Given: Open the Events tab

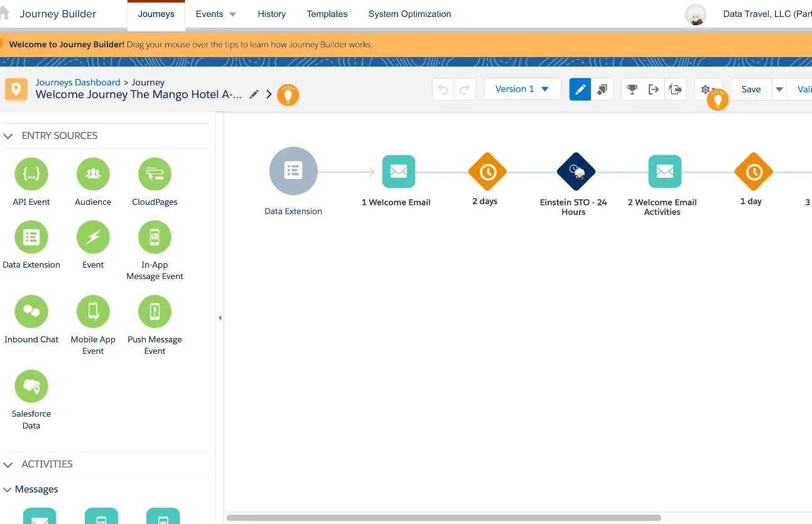Looking at the screenshot, I should [x=210, y=14].
